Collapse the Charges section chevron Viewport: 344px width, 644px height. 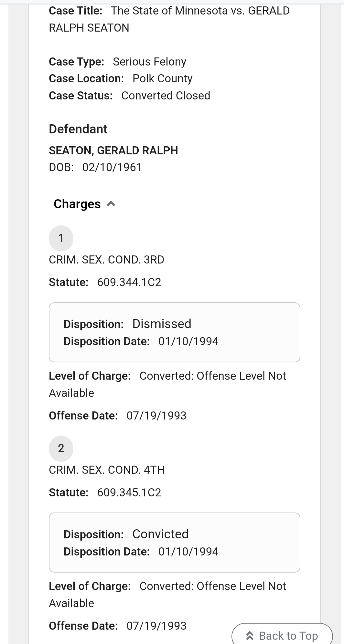pos(111,204)
